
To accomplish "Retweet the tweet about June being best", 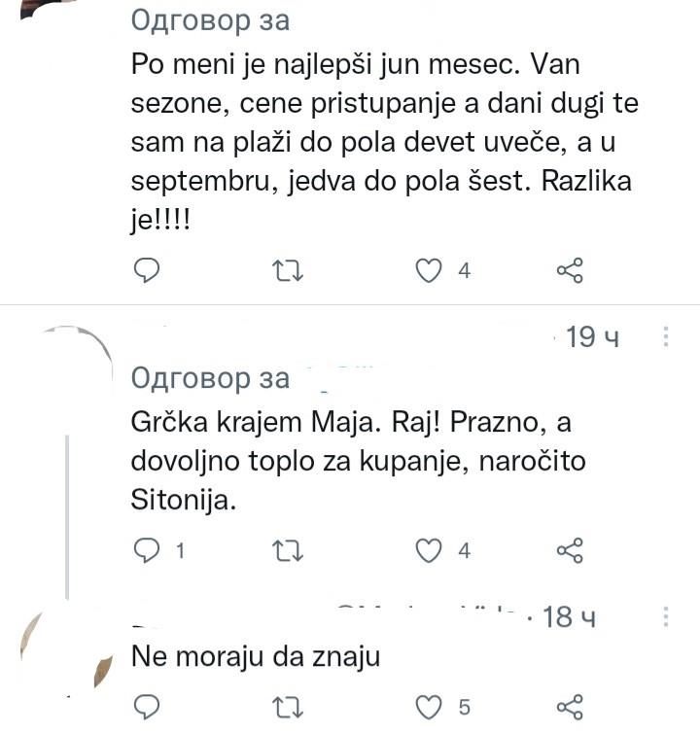I will click(x=289, y=270).
